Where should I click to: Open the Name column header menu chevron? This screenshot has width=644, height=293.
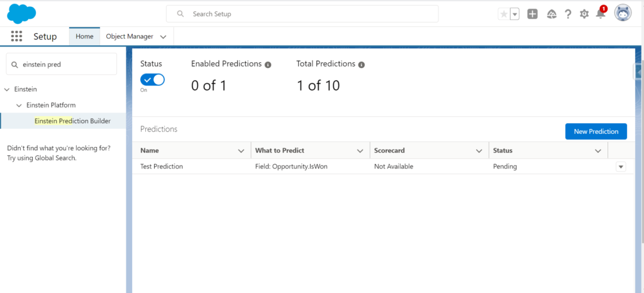click(241, 151)
